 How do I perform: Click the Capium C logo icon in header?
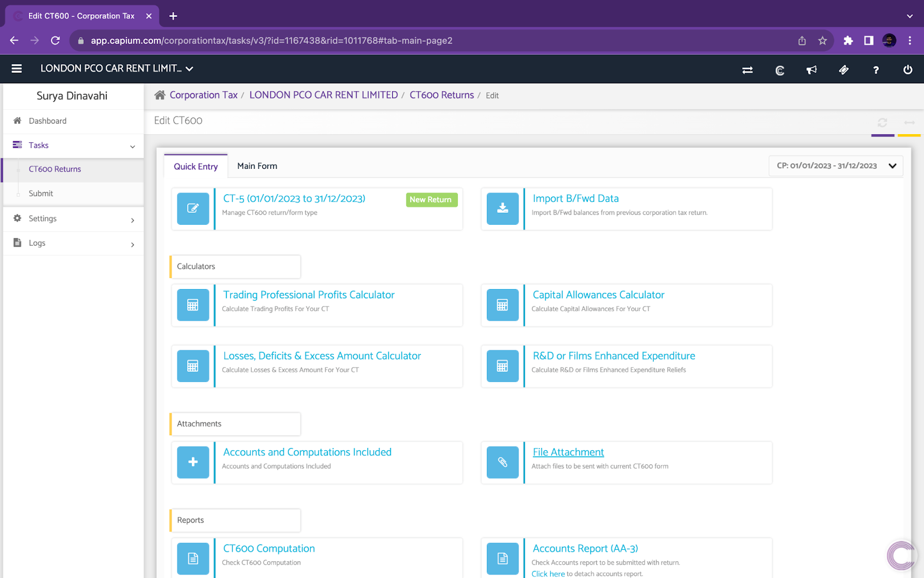tap(780, 70)
